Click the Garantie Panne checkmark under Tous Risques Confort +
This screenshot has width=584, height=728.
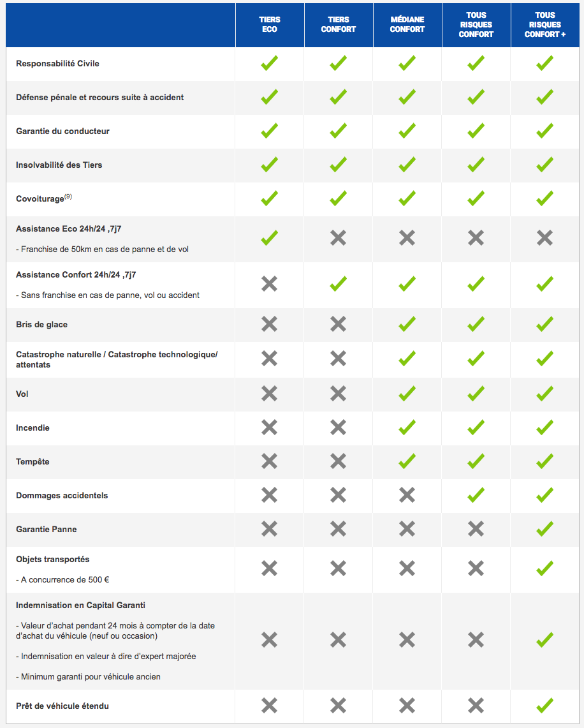[x=544, y=529]
